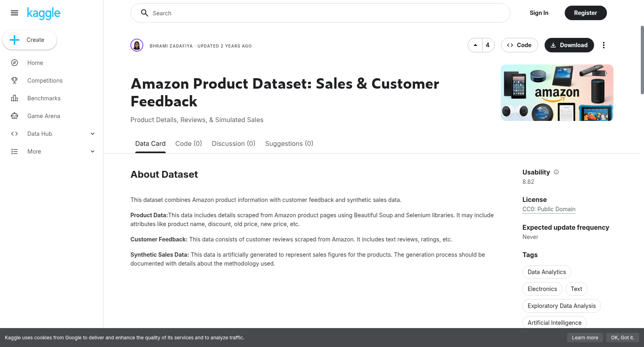Image resolution: width=644 pixels, height=347 pixels.
Task: Open the Create menu button
Action: pos(29,40)
